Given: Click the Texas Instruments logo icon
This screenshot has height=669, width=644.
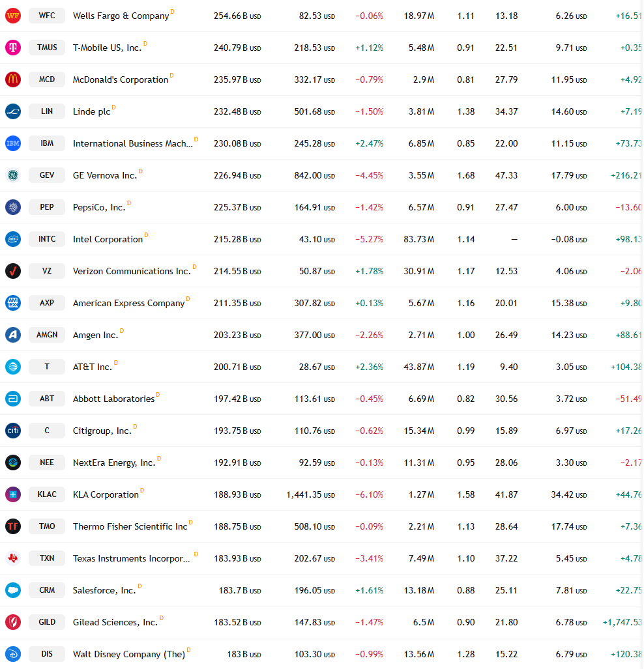Looking at the screenshot, I should click(13, 558).
